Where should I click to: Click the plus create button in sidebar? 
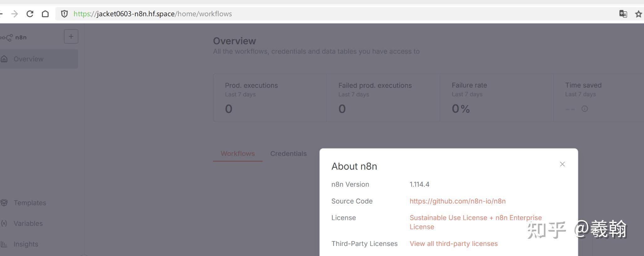point(71,36)
